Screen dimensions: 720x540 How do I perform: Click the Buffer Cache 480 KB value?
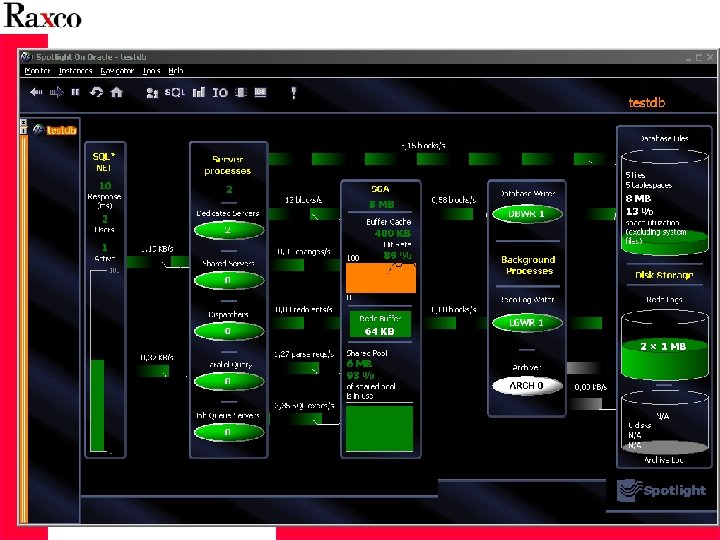pos(393,233)
